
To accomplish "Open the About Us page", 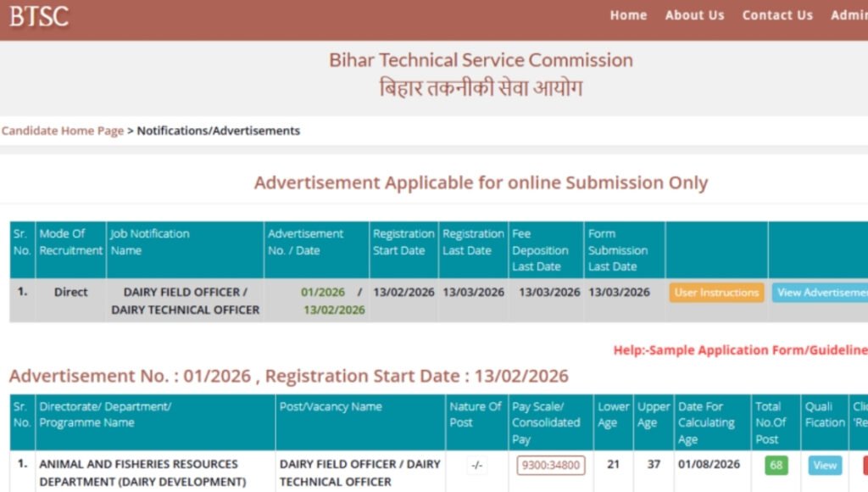I will (x=694, y=14).
